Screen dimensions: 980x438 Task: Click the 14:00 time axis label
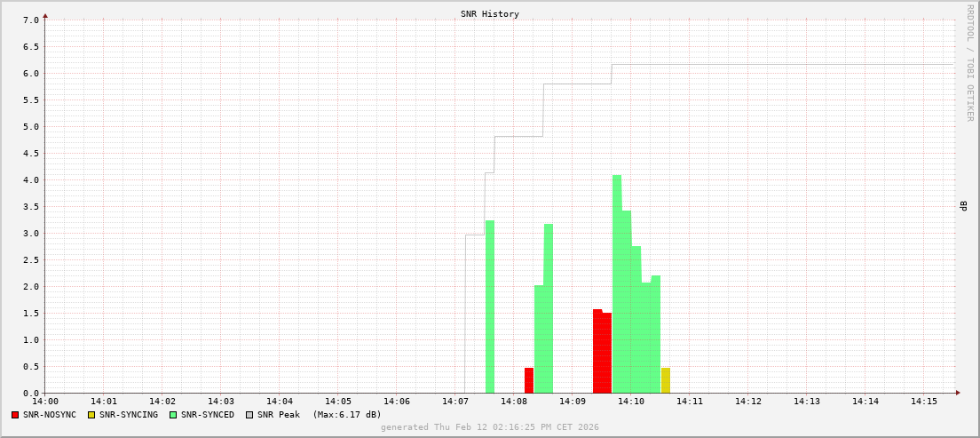[x=45, y=402]
